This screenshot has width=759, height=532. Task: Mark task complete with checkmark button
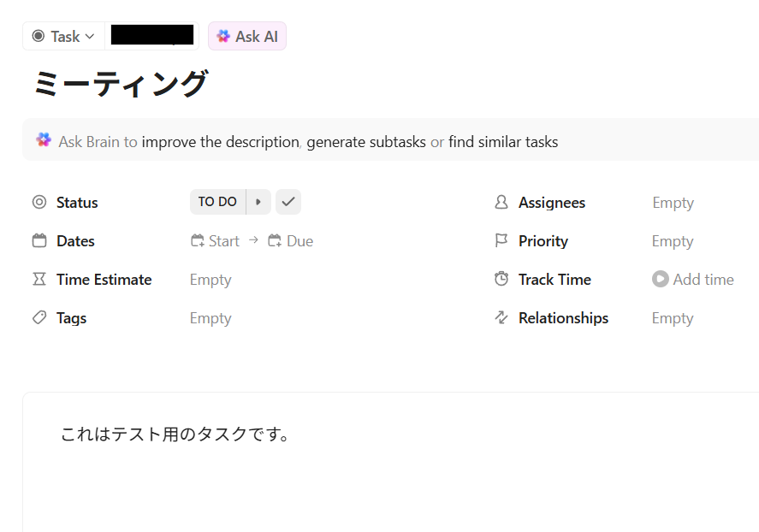click(288, 202)
